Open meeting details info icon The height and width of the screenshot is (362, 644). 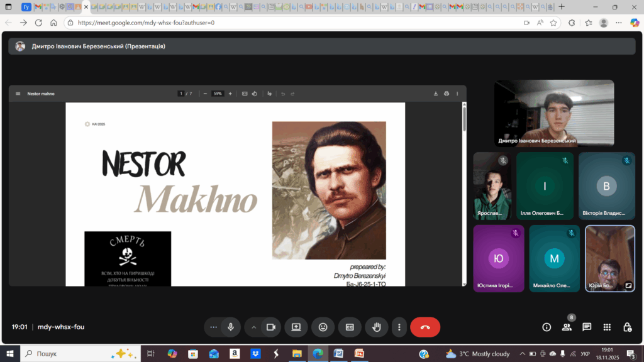(547, 327)
